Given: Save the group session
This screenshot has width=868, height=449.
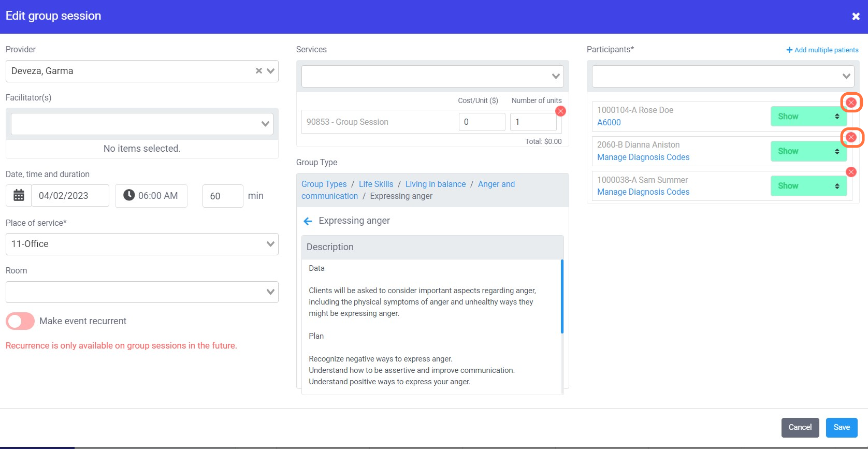Looking at the screenshot, I should tap(842, 427).
